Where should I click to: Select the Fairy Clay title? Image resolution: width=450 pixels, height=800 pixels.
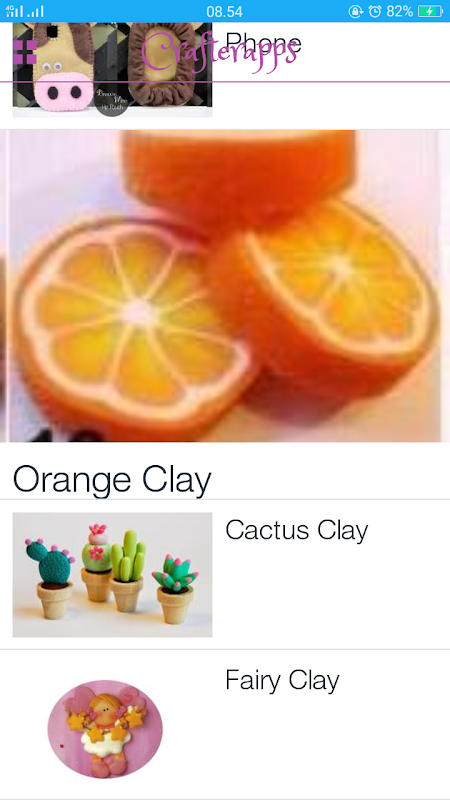[282, 680]
